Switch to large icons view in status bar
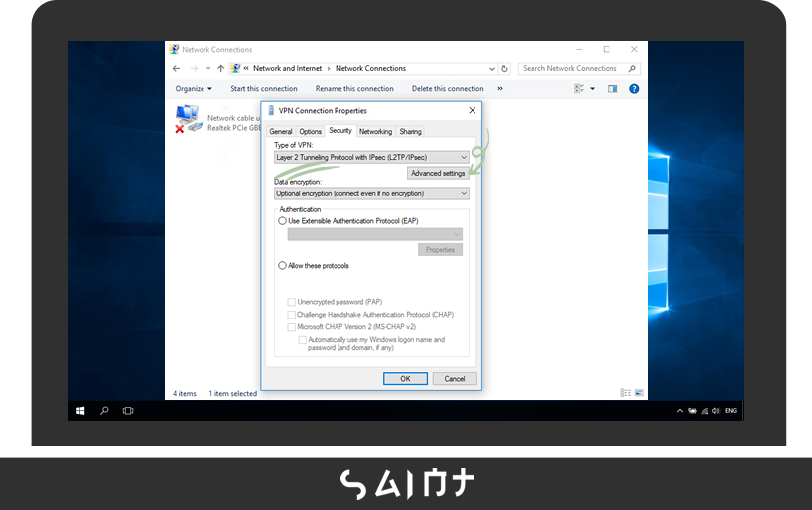 pos(640,393)
